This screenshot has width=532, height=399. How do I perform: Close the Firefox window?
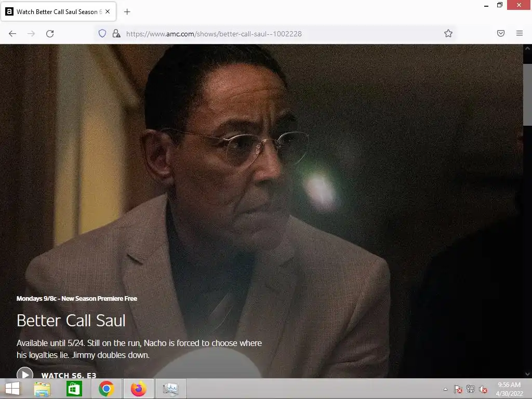click(x=519, y=5)
